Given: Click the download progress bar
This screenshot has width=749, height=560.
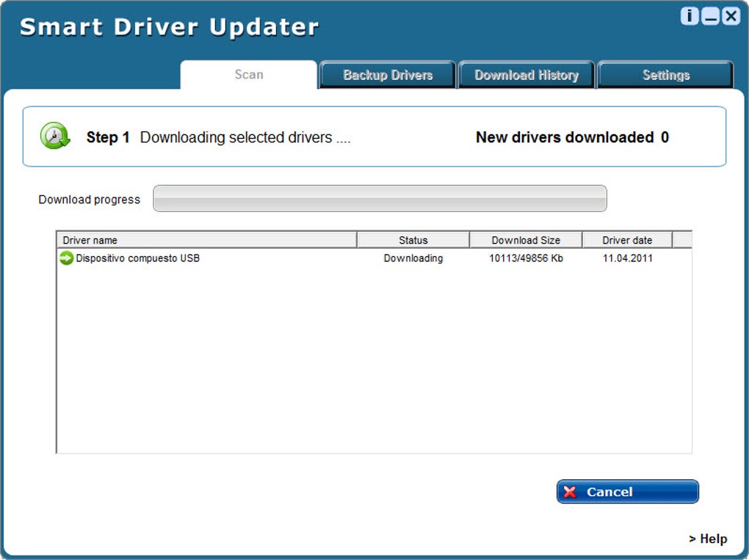Looking at the screenshot, I should pos(380,199).
